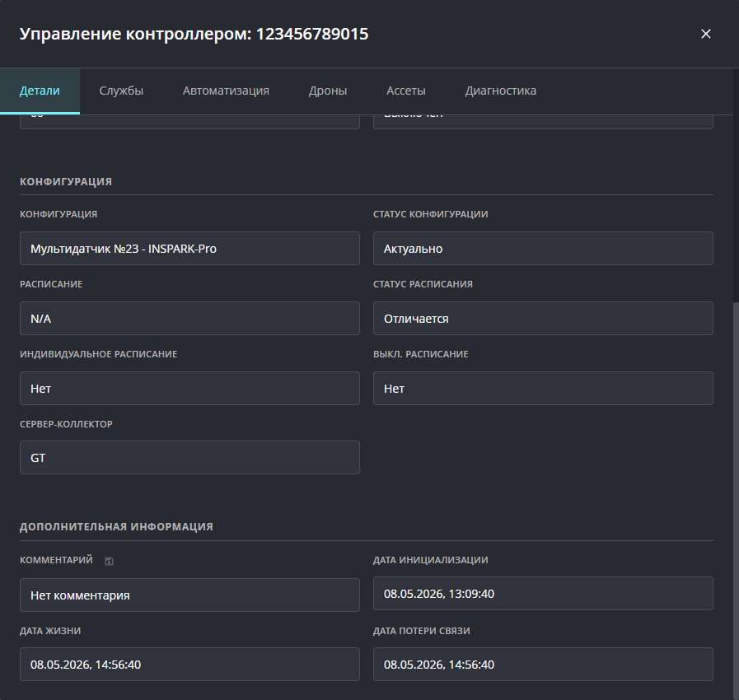
Task: Open the Диагностика tab
Action: [501, 91]
